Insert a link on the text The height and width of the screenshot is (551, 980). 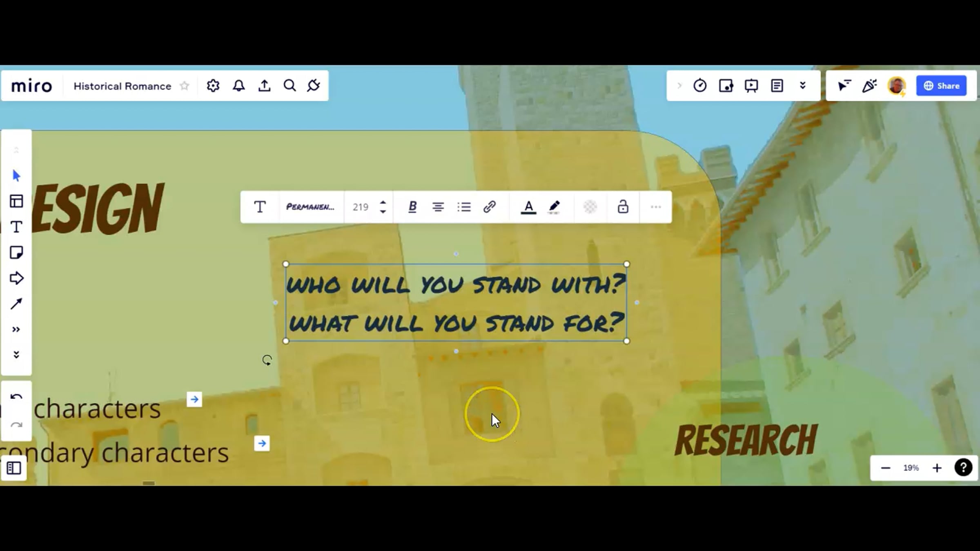[x=489, y=207]
